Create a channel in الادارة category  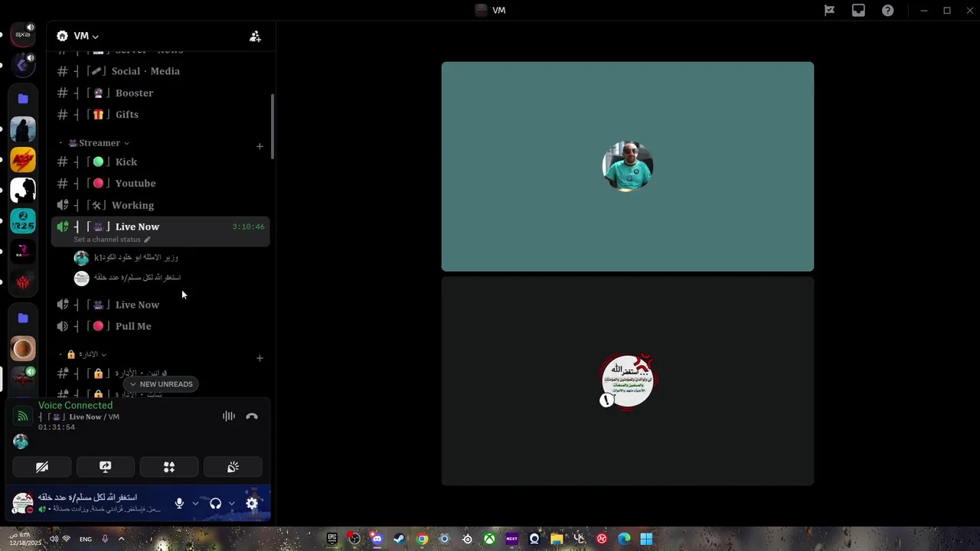(260, 357)
